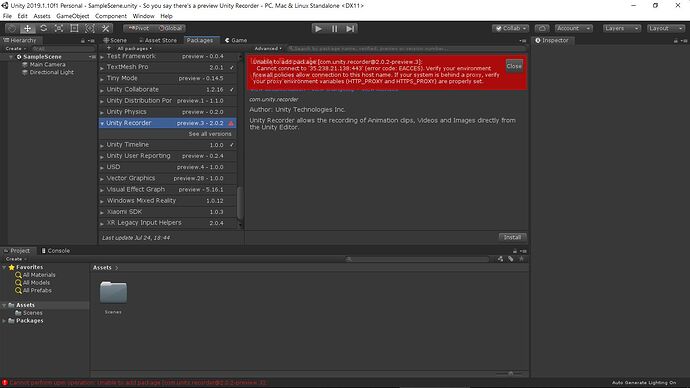Open the Inspector panel options menu

[684, 40]
